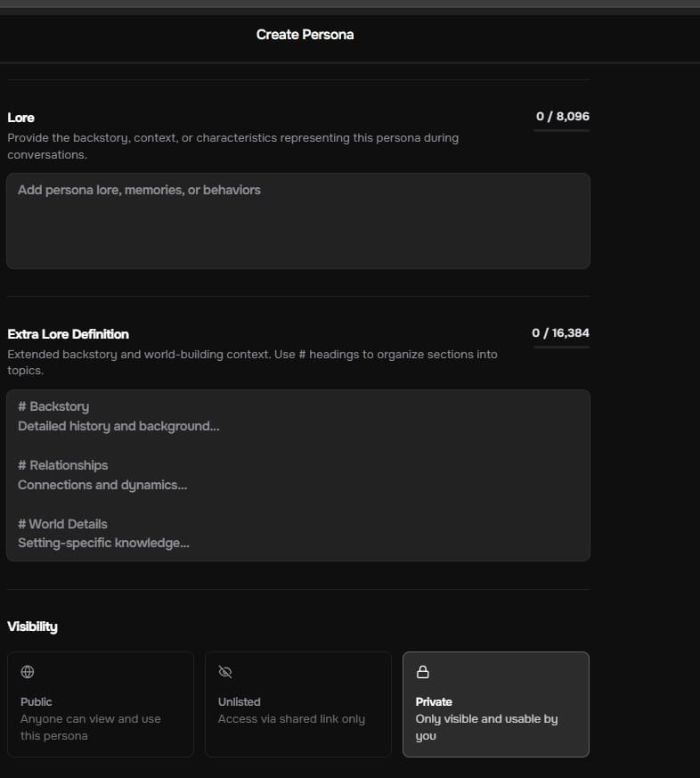Click the padlock icon for Private
The height and width of the screenshot is (778, 700).
pos(423,672)
